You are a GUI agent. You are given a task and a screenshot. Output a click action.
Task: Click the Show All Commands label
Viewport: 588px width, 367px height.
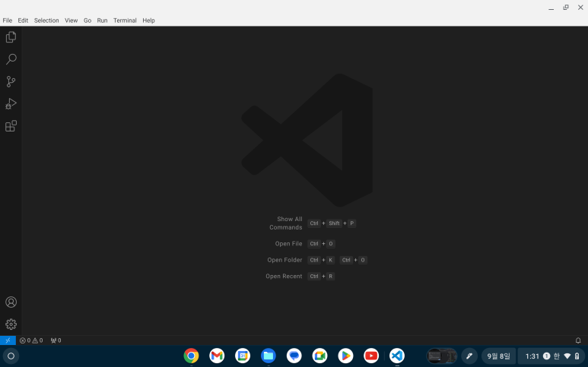pos(286,223)
